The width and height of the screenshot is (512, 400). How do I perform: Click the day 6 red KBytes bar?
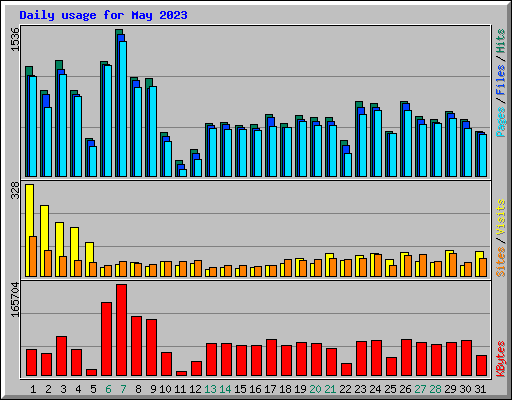pos(106,339)
